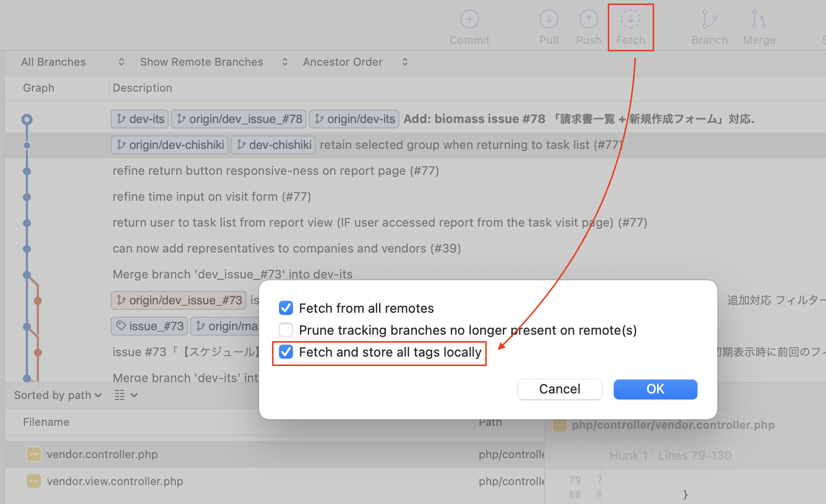826x504 pixels.
Task: Open the All Branches dropdown
Action: tap(72, 62)
